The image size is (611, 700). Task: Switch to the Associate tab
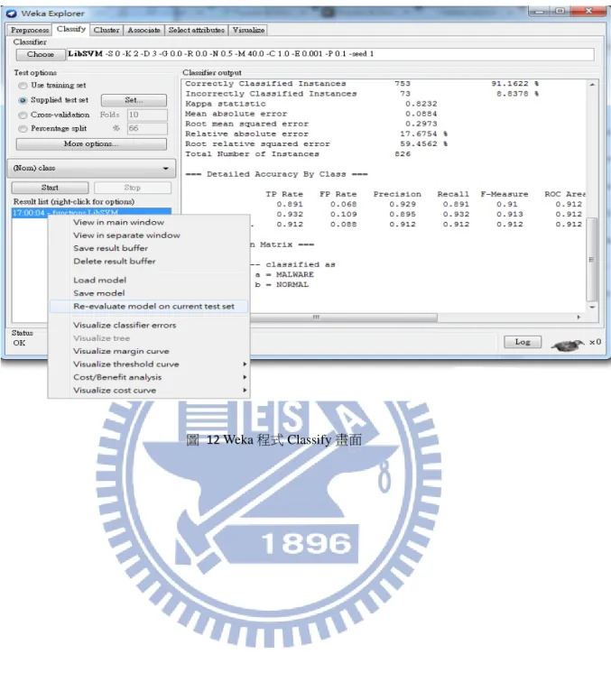tap(143, 30)
